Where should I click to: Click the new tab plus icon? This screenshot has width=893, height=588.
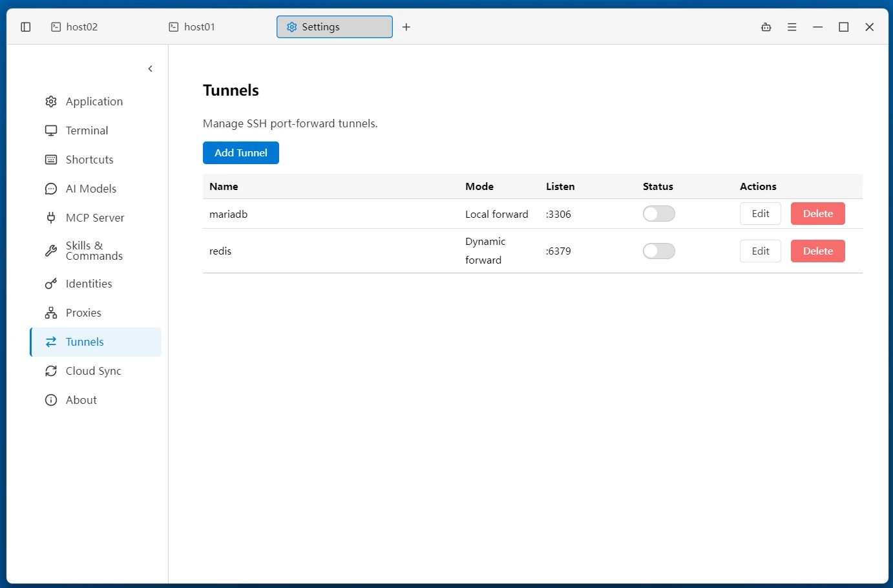406,27
